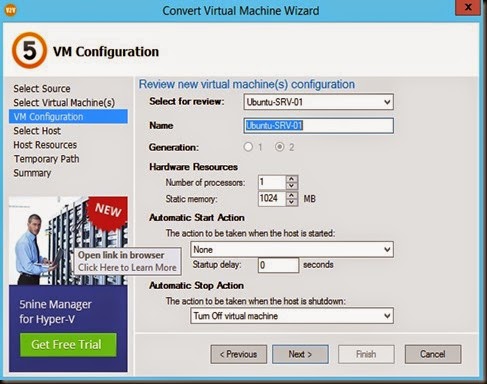Click the 5nine Manager for Hyper-V text
Image resolution: width=487 pixels, height=384 pixels.
55,312
